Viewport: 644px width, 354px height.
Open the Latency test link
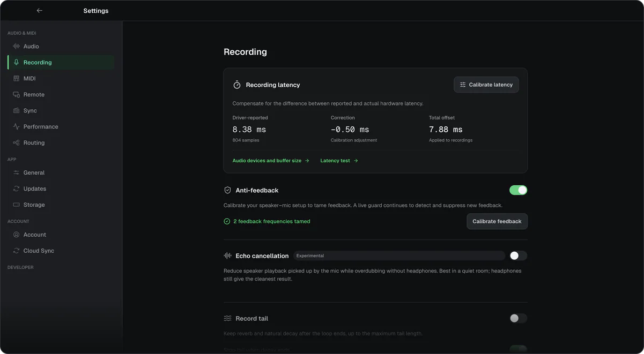coord(339,161)
